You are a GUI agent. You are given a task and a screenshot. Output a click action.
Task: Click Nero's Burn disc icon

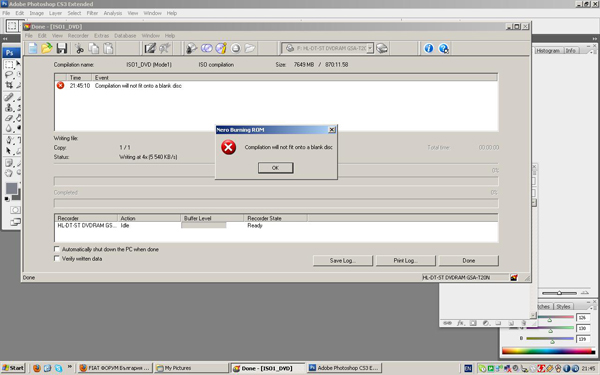[x=191, y=48]
